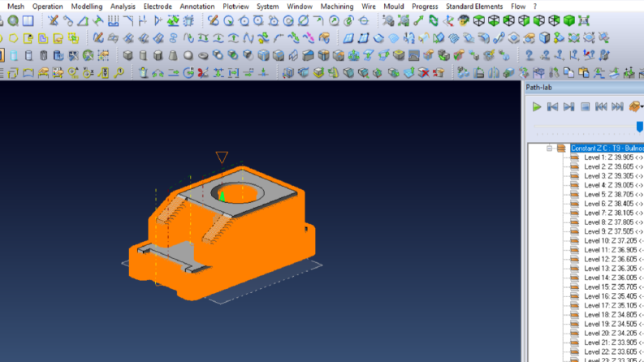This screenshot has height=362, width=644.
Task: Select the torus solid primitive icon
Action: pos(203,55)
